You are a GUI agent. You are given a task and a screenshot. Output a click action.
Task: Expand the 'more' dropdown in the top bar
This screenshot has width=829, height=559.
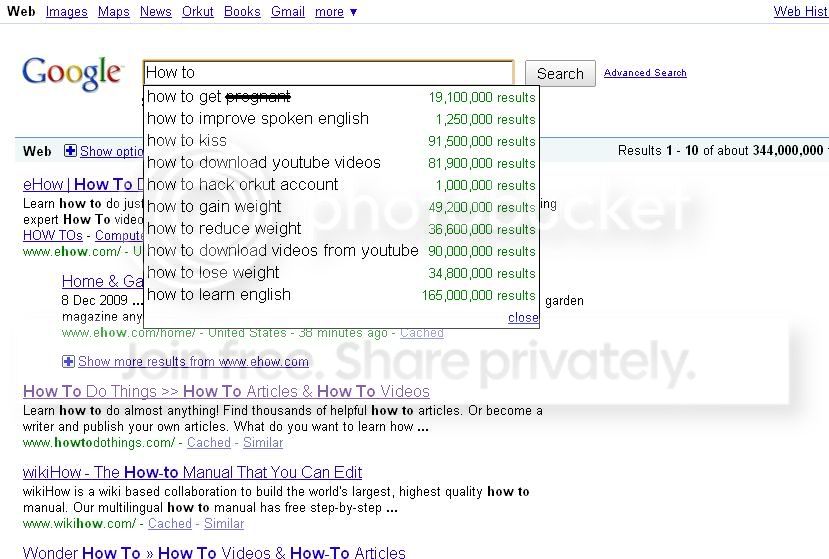[x=336, y=11]
